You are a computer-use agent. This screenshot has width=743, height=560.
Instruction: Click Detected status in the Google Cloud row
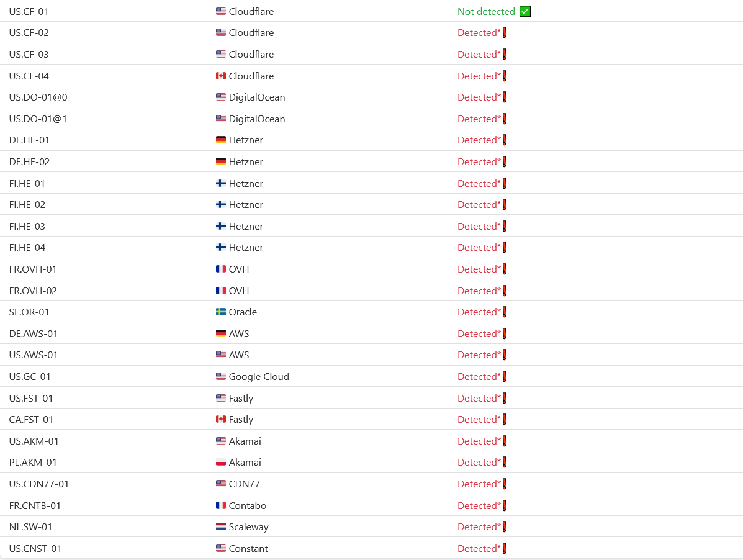pos(479,376)
